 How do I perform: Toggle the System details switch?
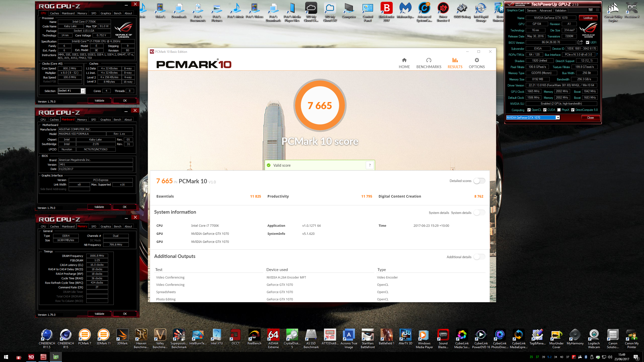(x=479, y=213)
